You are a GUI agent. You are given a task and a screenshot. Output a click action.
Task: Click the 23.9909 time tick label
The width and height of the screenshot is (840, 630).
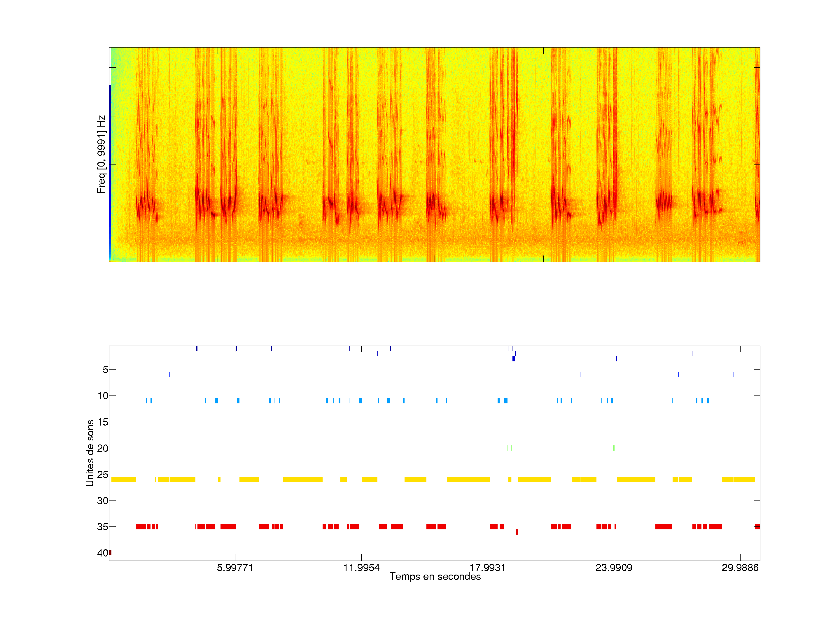point(614,568)
